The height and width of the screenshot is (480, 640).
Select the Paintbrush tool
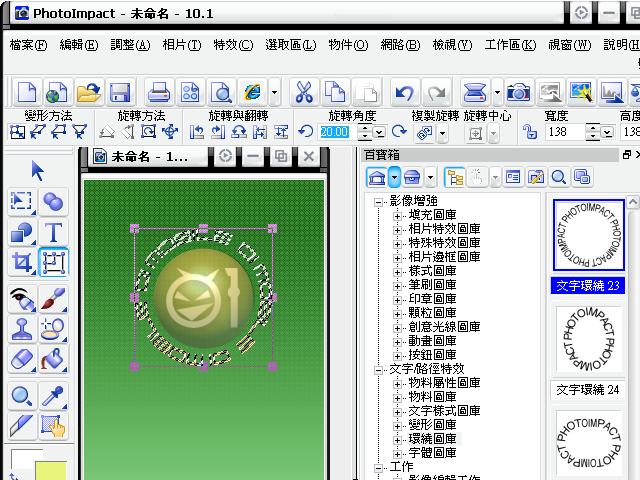[53, 299]
